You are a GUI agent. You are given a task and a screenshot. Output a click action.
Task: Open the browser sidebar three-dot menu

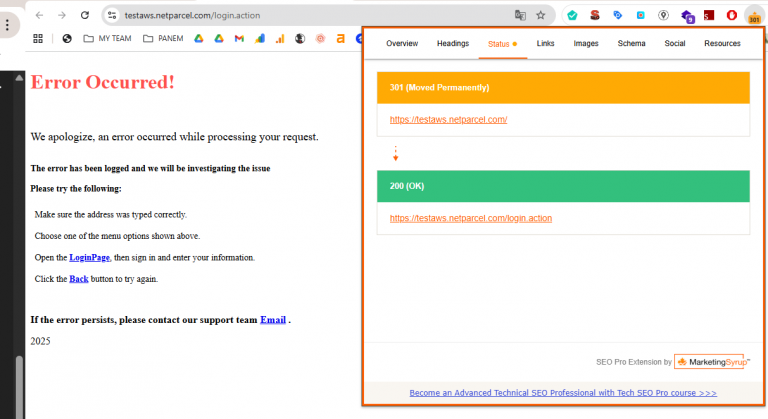[7, 25]
